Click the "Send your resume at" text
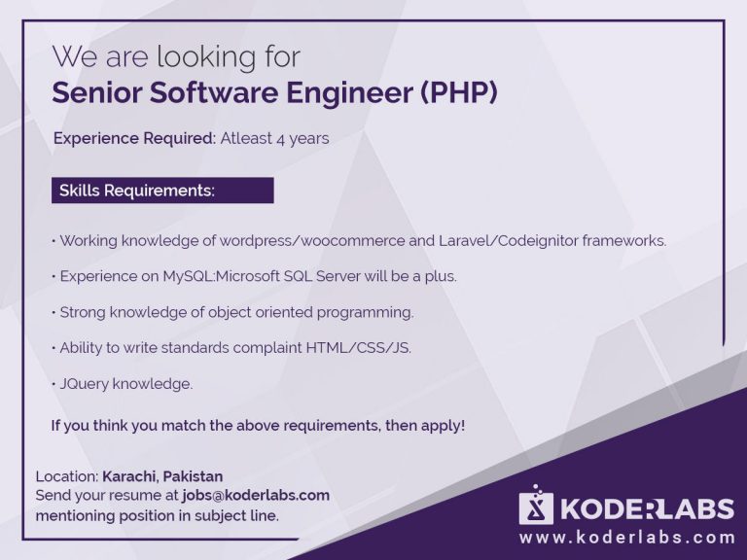Screen dimensions: 747x560 coord(106,495)
